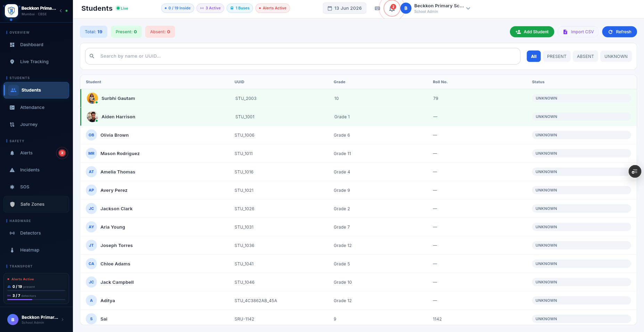The height and width of the screenshot is (332, 644).
Task: Click the 3 Active detectors pill
Action: pyautogui.click(x=210, y=8)
